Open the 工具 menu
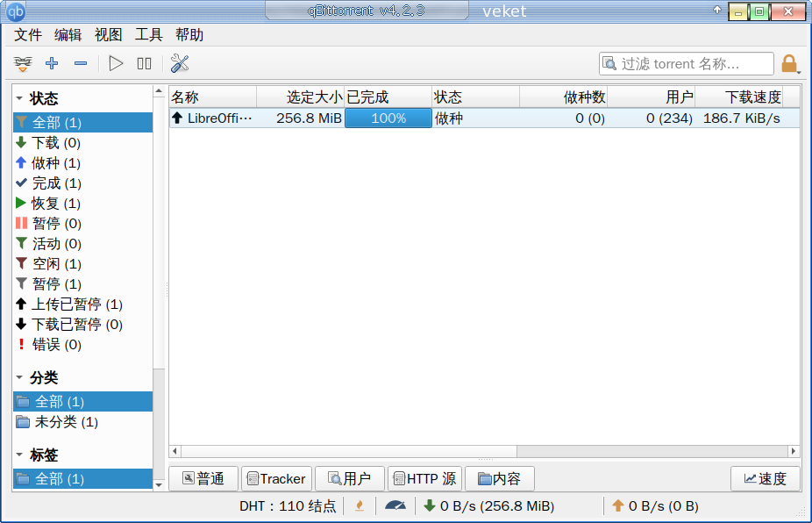812x523 pixels. pos(148,35)
